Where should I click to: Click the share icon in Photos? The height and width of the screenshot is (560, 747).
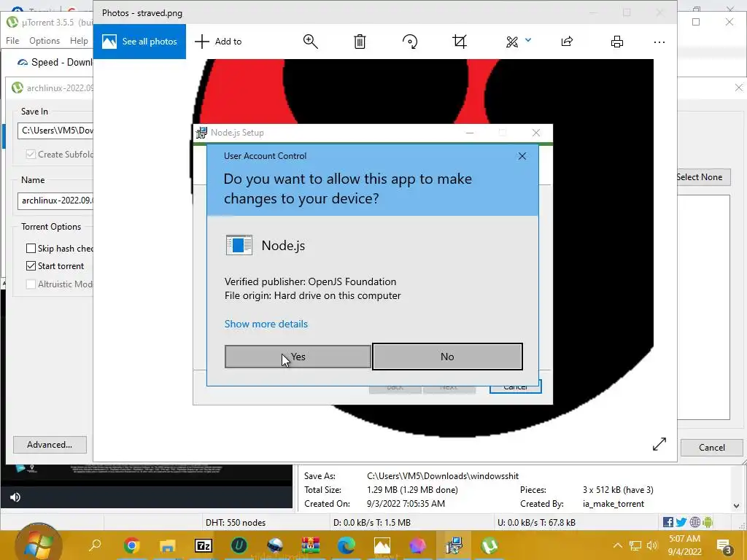coord(567,42)
